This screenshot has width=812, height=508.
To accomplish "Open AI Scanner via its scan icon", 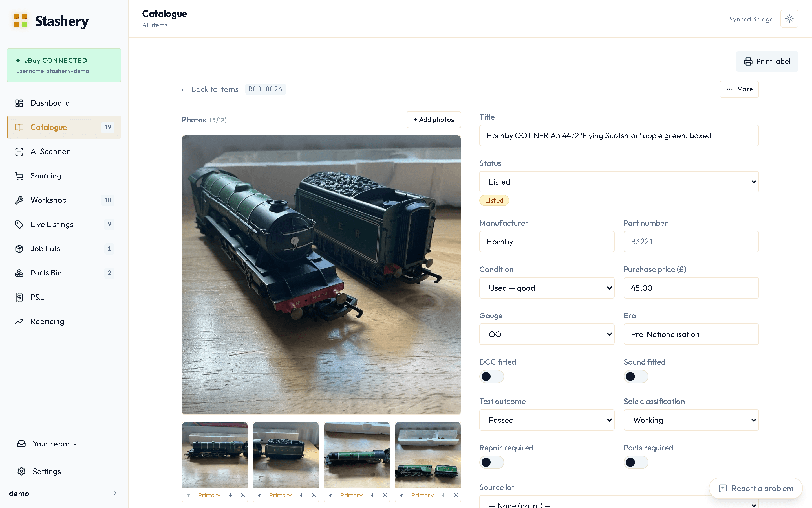I will click(19, 152).
